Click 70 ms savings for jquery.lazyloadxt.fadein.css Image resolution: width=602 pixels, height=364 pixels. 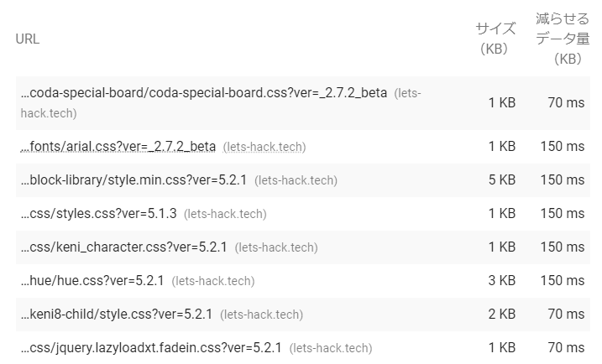tap(566, 348)
